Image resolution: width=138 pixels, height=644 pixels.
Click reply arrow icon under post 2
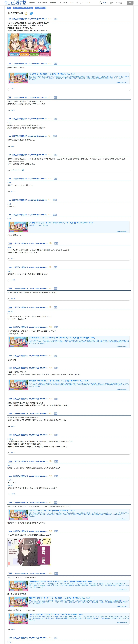[9, 89]
